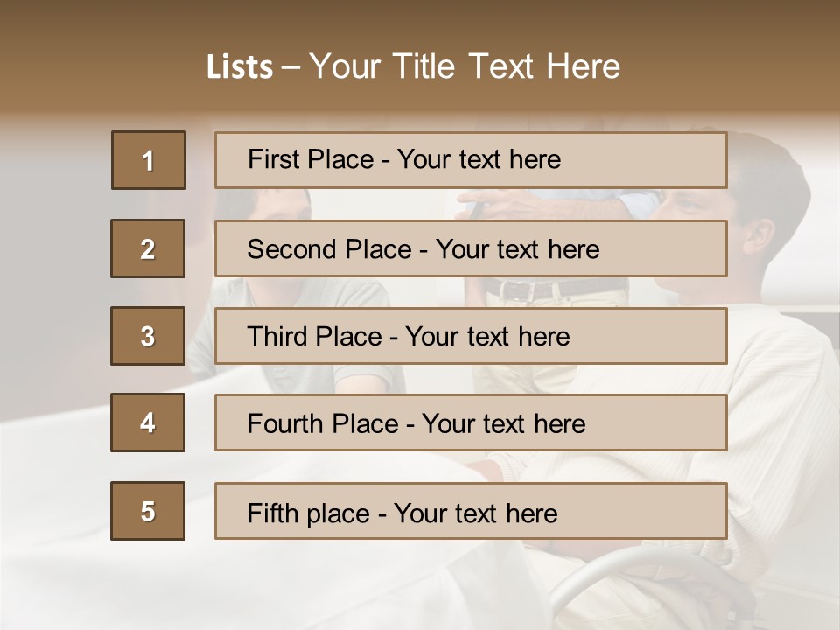
Task: Click the bold word Lists in title
Action: [x=240, y=66]
